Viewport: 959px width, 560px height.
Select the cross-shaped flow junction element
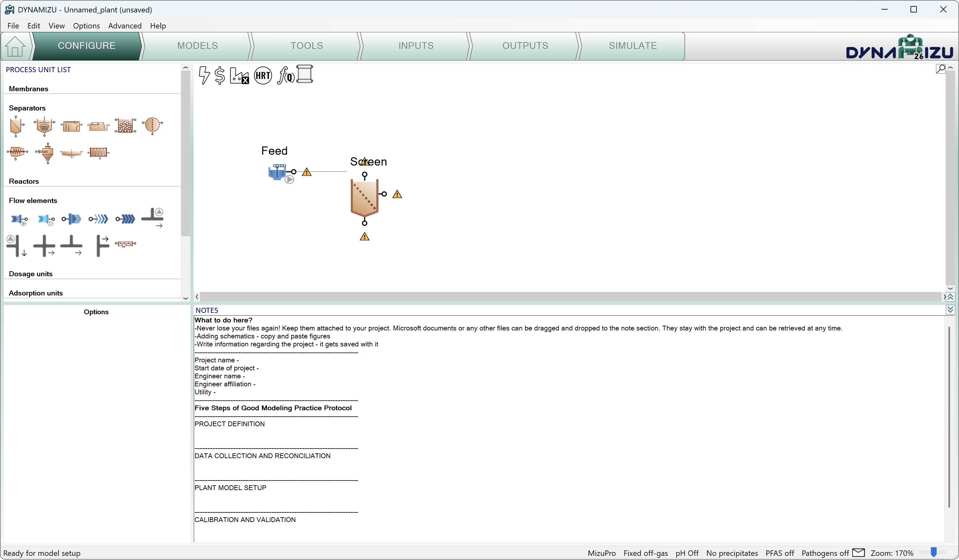(x=44, y=246)
